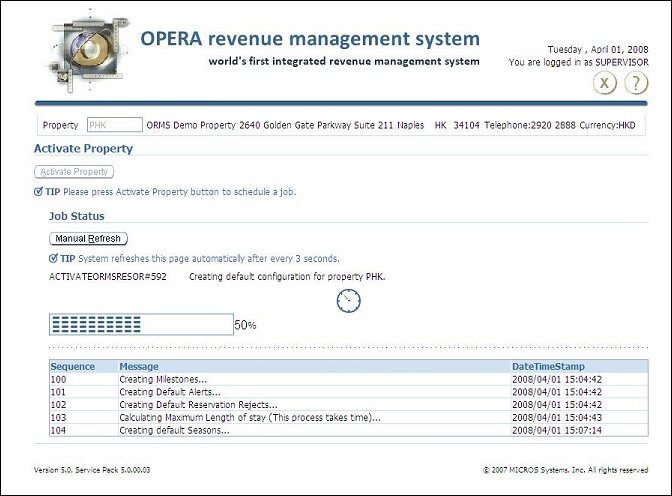
Task: Click the clock progress icon
Action: (x=349, y=300)
